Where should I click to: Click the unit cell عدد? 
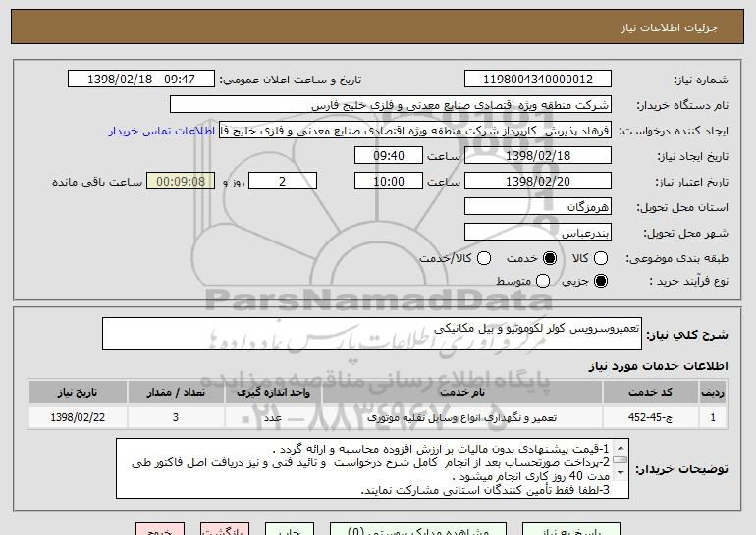click(x=273, y=417)
